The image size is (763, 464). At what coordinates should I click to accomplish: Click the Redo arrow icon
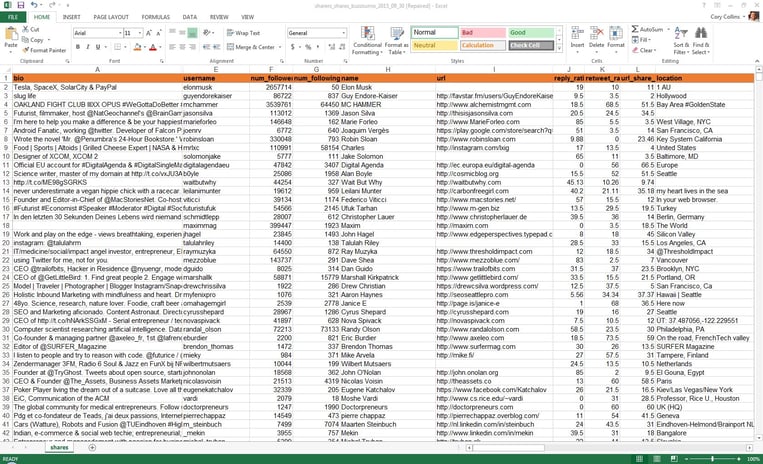click(52, 5)
